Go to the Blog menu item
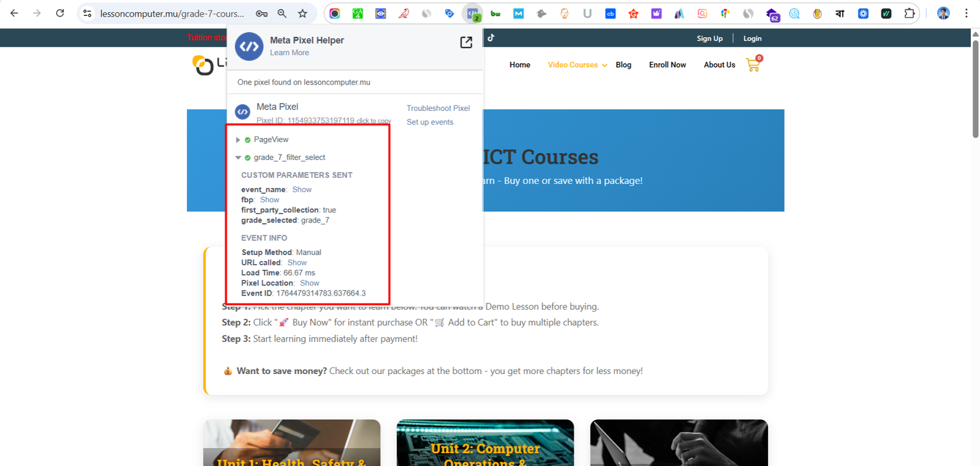This screenshot has height=466, width=980. (623, 65)
